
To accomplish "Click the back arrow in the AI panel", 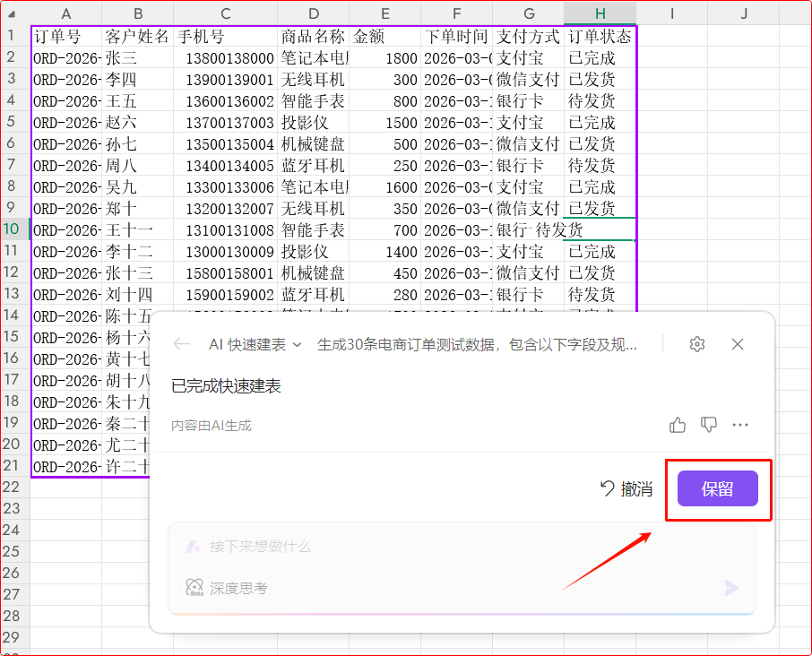I will coord(180,343).
